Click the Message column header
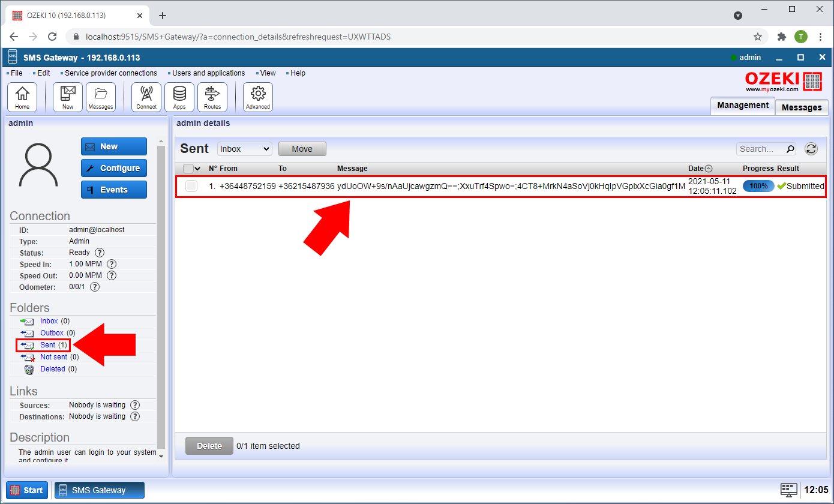The image size is (834, 504). coord(352,169)
